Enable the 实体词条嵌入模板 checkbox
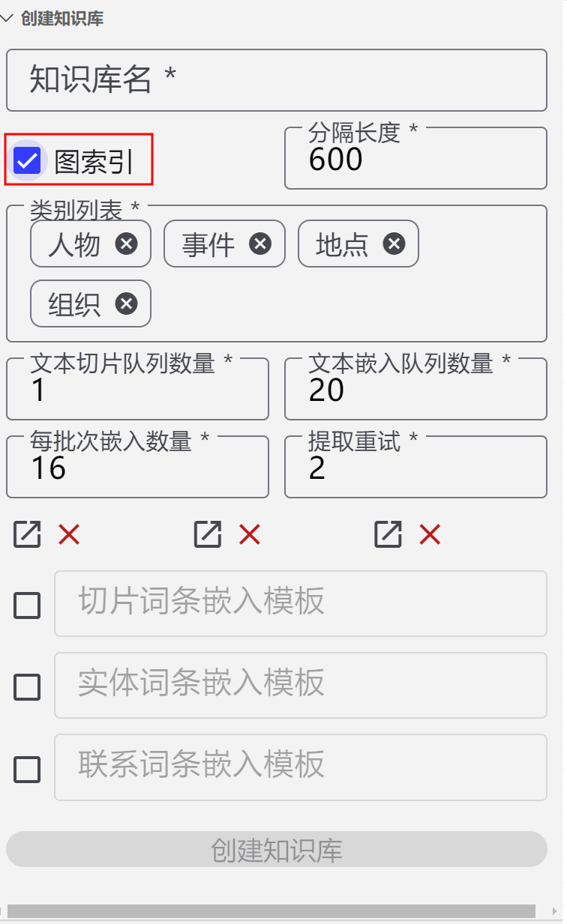 click(x=28, y=686)
